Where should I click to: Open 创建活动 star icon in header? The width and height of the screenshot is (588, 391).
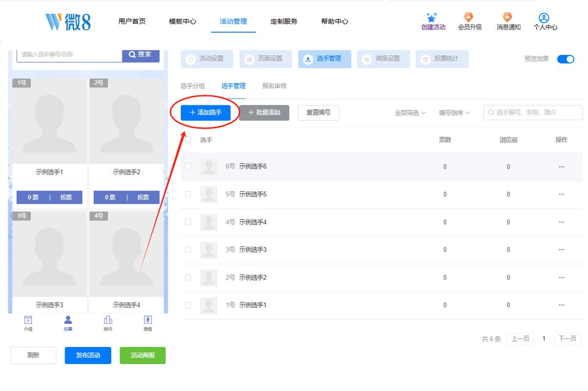[x=432, y=18]
